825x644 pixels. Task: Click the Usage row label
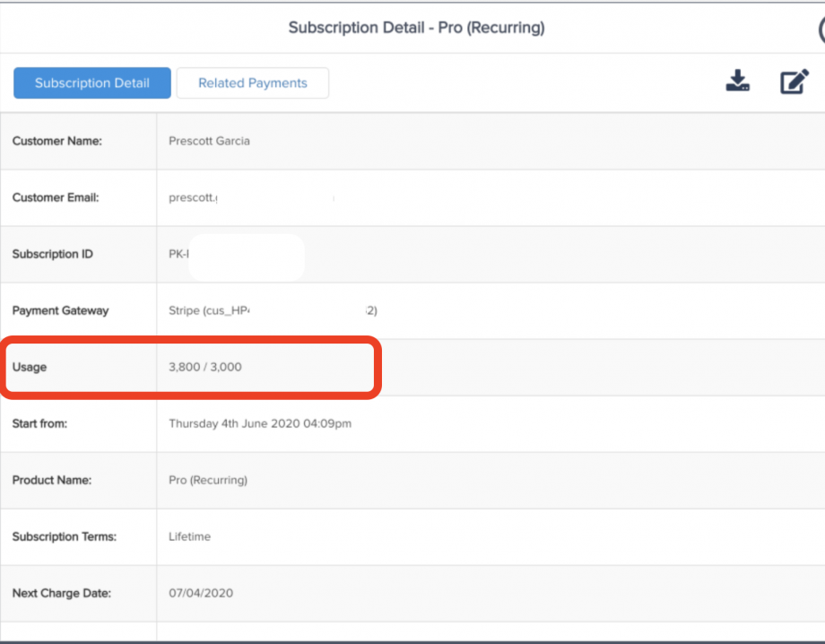click(x=30, y=367)
